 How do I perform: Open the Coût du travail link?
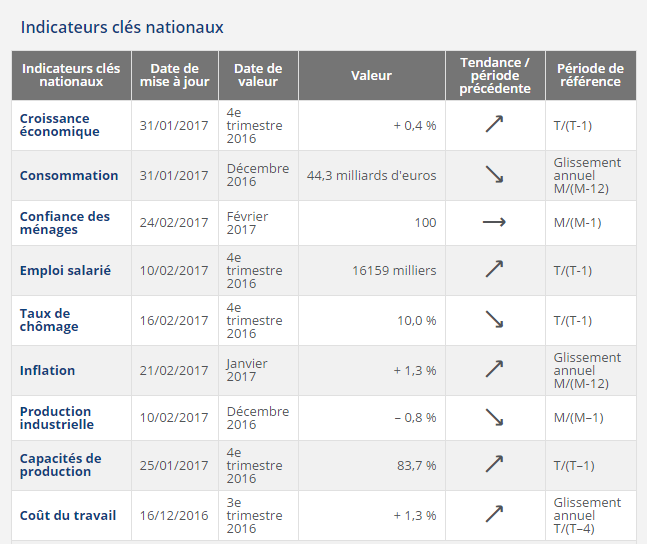click(x=68, y=515)
